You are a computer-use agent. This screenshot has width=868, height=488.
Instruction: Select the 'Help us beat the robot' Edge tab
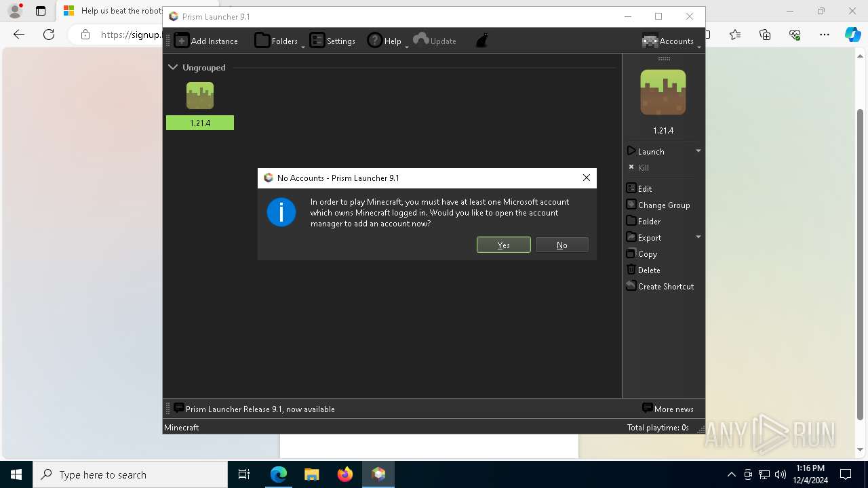(112, 11)
